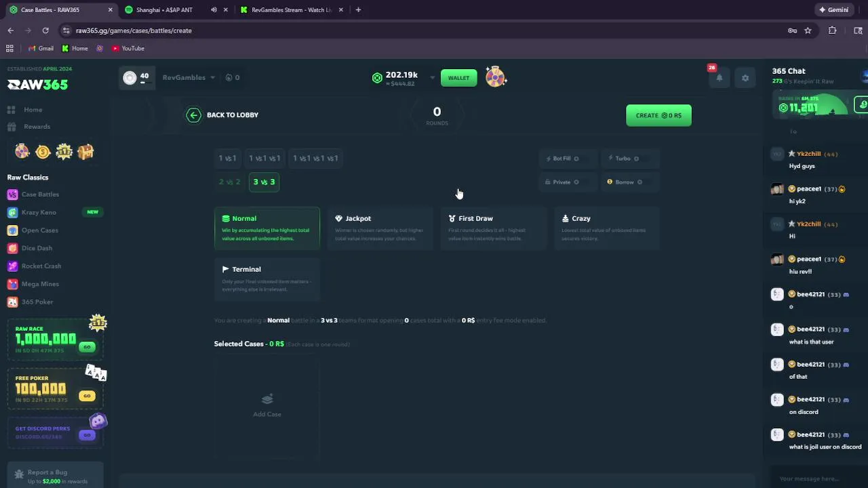
Task: Click the spiky badge reward icon
Action: (x=64, y=152)
